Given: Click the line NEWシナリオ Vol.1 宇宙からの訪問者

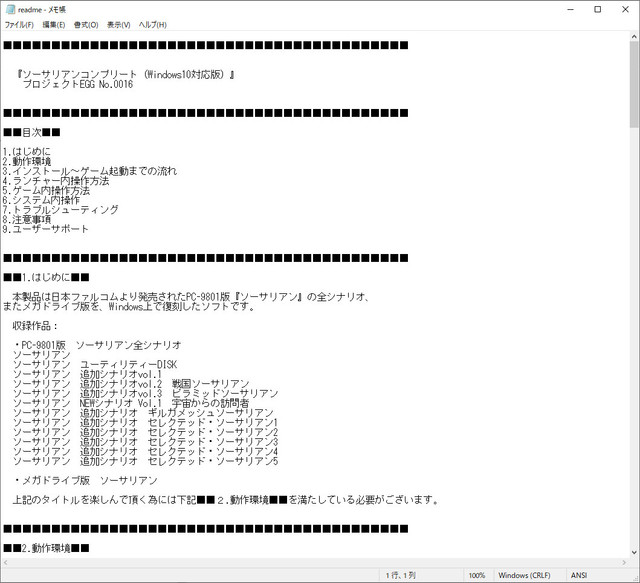Looking at the screenshot, I should [131, 403].
